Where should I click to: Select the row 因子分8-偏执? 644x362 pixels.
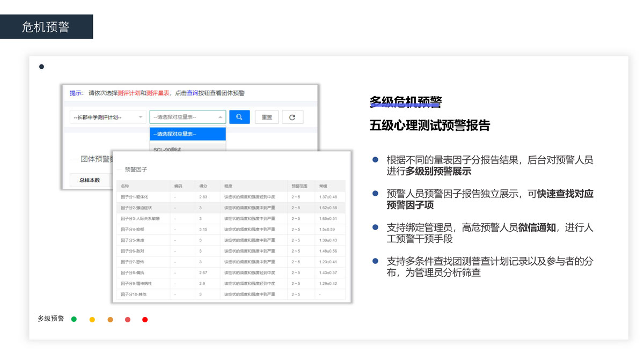[x=231, y=272]
